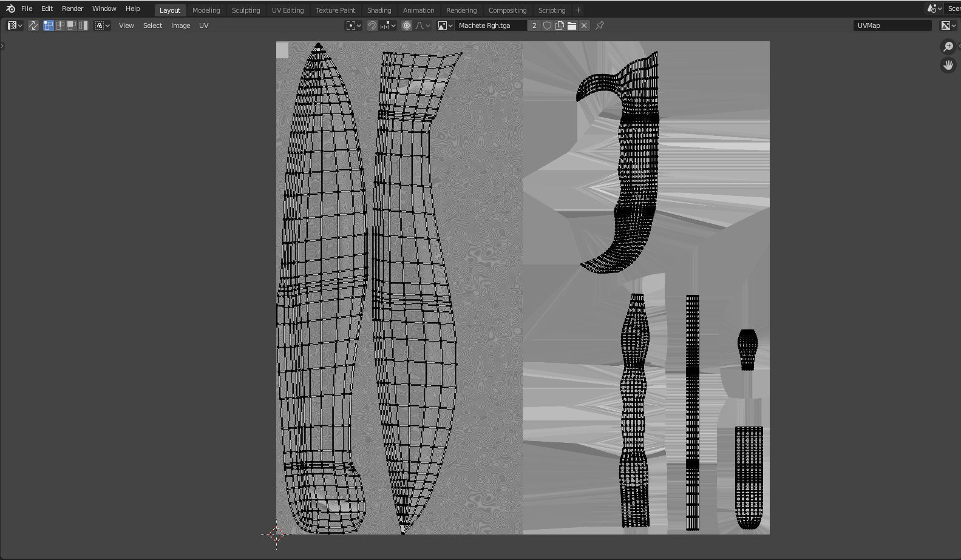This screenshot has width=961, height=560.
Task: Open the snap target options dropdown
Action: click(388, 25)
